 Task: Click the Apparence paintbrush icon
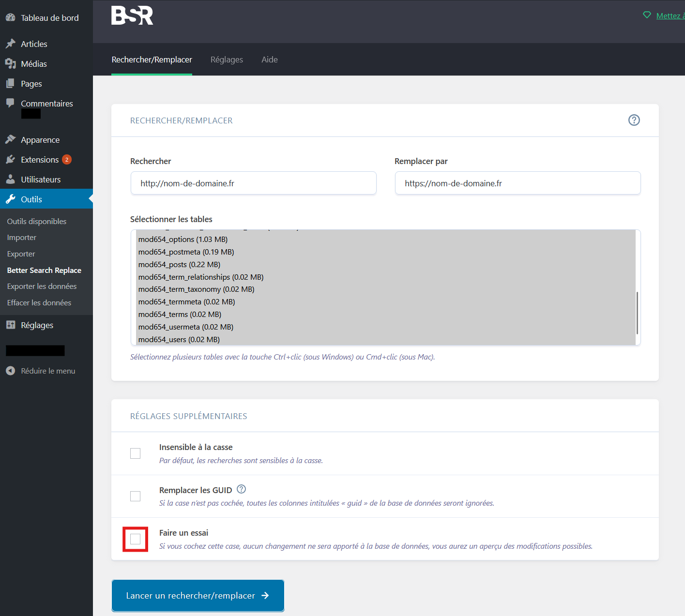tap(10, 139)
